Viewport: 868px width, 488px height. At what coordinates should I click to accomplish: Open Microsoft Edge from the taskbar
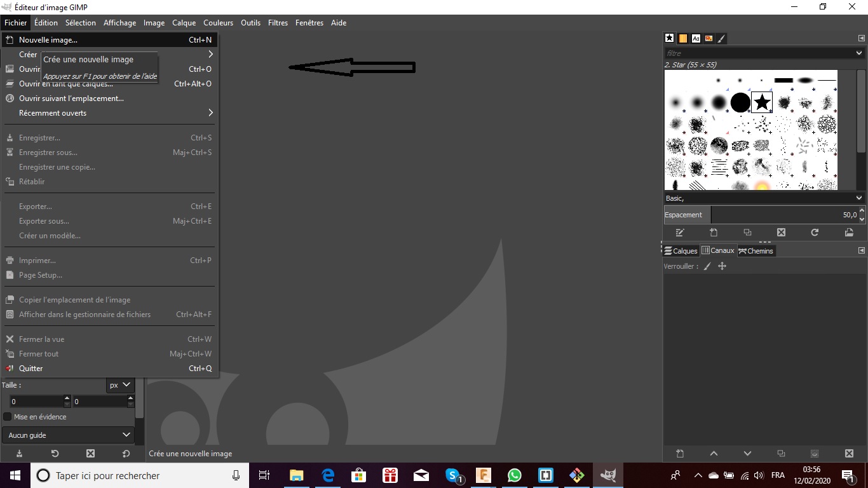click(x=328, y=475)
